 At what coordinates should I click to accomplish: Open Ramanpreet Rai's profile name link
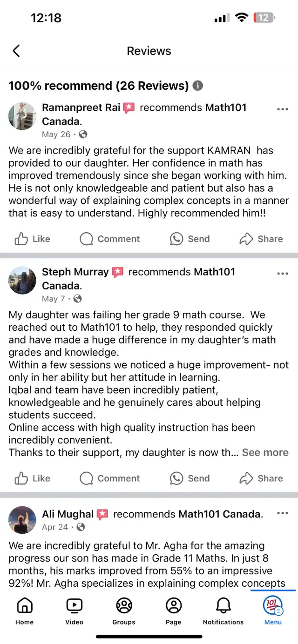pos(81,107)
